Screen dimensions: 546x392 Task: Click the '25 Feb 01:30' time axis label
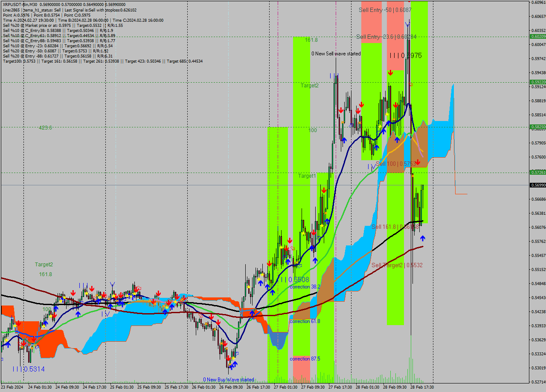click(x=122, y=387)
